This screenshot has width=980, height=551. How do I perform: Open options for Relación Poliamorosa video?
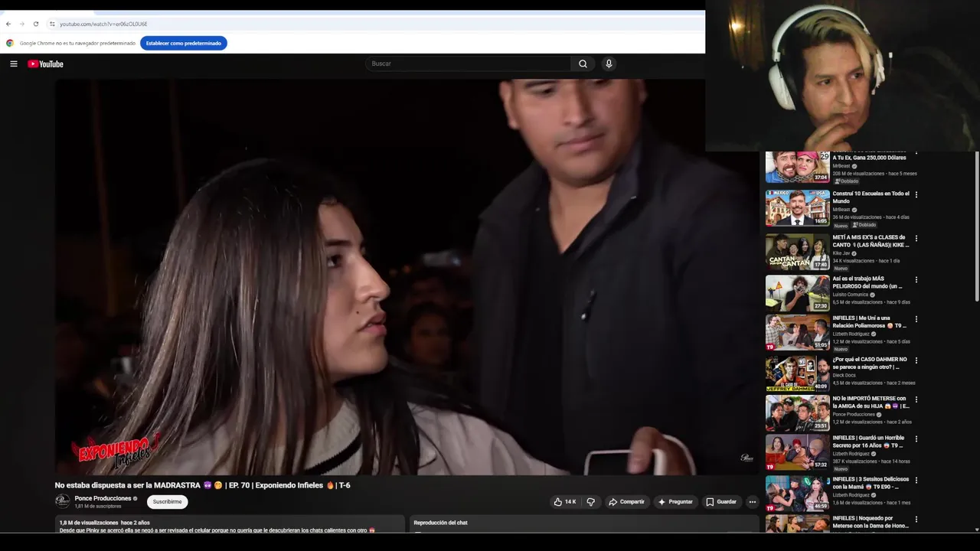pyautogui.click(x=916, y=319)
